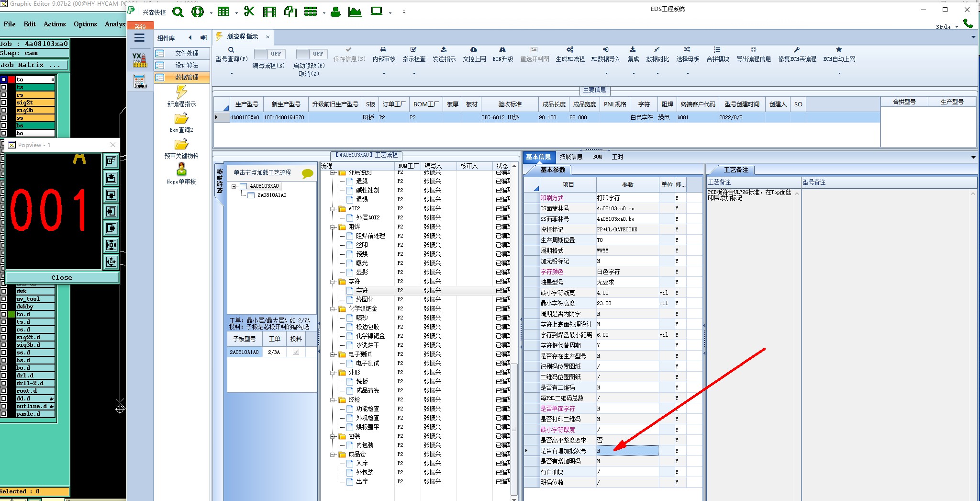Click the YX factory icon in sidebar

[140, 60]
